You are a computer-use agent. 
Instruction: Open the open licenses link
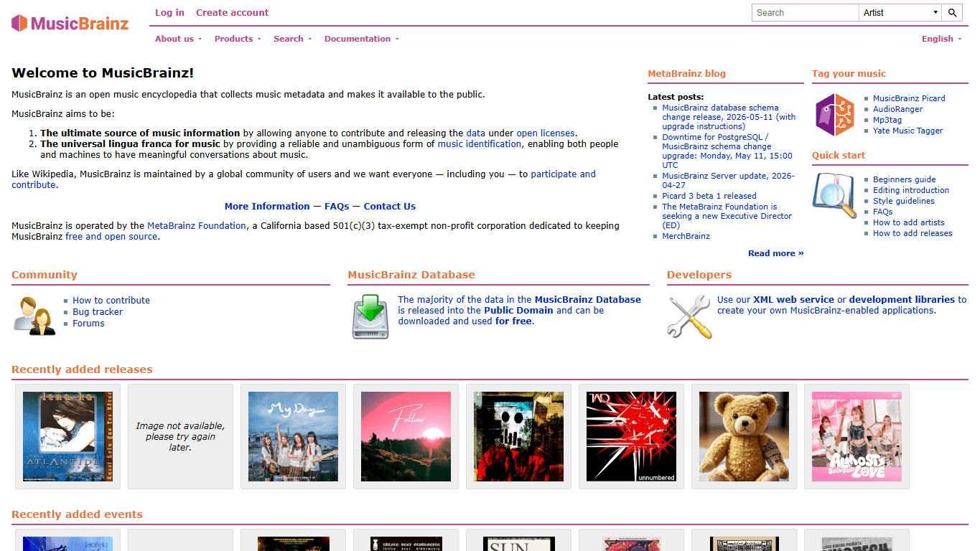[546, 133]
